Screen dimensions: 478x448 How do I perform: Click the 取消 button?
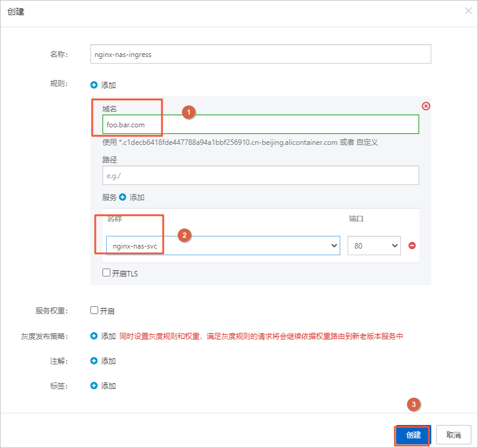click(x=453, y=435)
